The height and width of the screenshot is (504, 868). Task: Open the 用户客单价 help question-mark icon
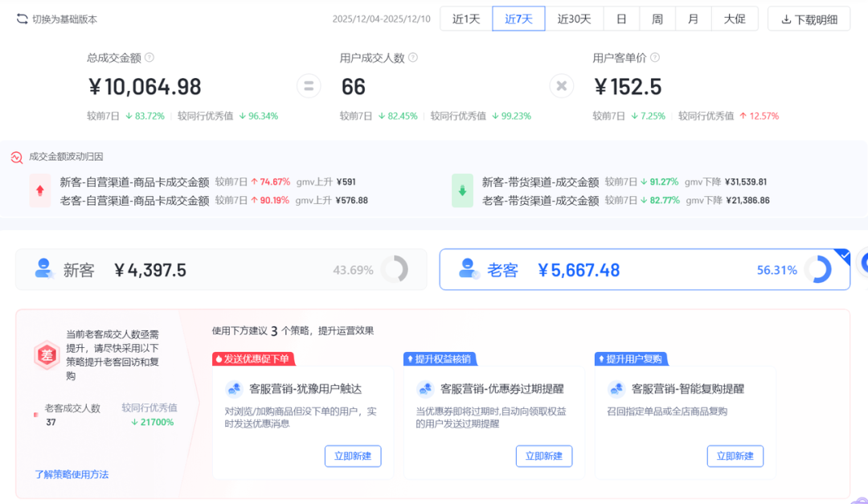click(655, 58)
